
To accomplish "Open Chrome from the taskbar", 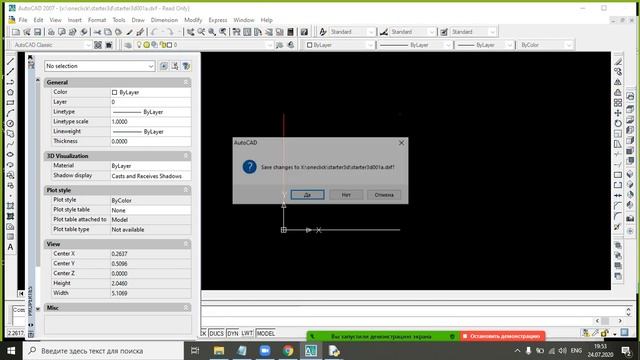I will 288,351.
